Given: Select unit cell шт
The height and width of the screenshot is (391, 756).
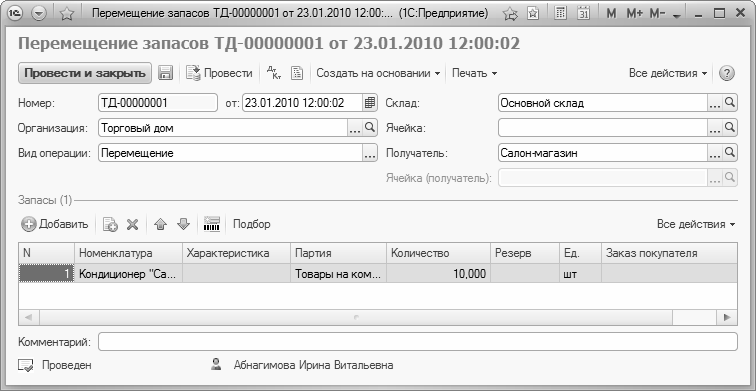Looking at the screenshot, I should (x=580, y=274).
